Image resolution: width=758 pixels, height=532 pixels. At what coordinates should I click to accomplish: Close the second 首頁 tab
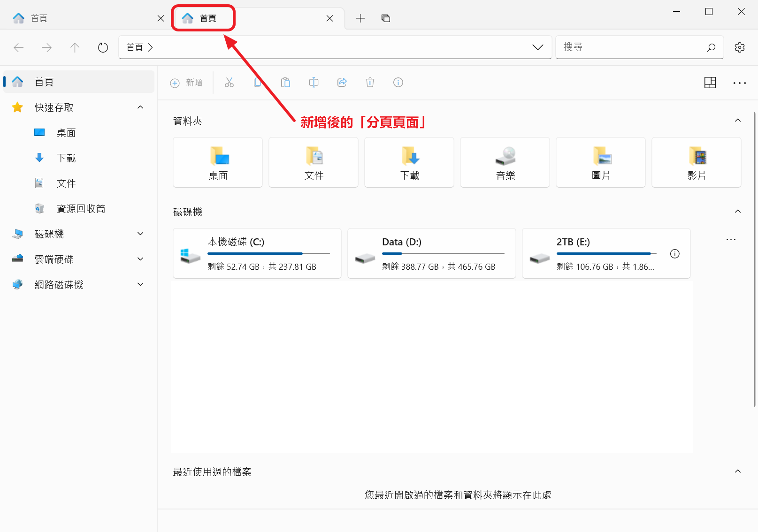[329, 18]
